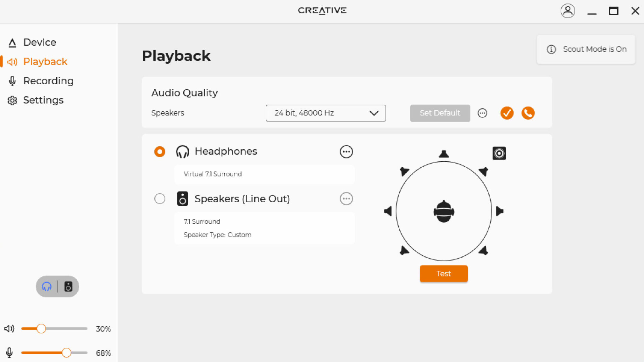Select the Speakers (Line Out) radio button
This screenshot has height=362, width=644.
point(160,199)
